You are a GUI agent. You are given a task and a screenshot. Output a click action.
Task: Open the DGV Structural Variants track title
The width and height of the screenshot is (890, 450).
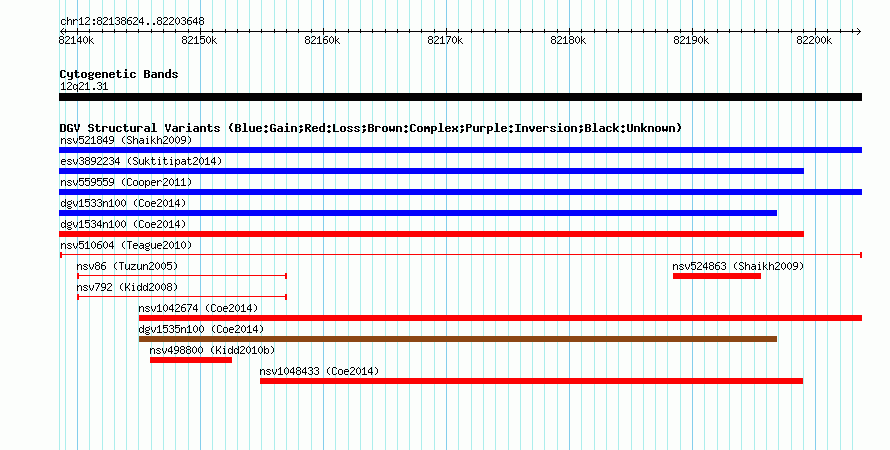371,128
